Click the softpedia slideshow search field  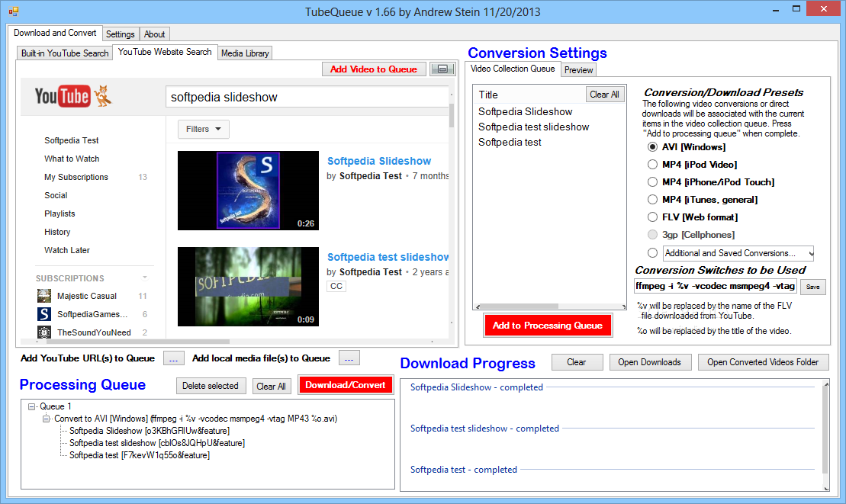click(307, 97)
